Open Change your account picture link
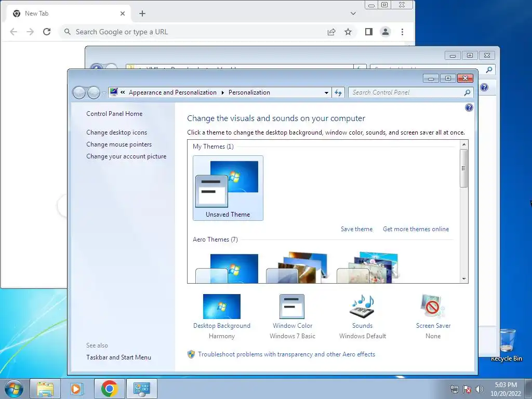 coord(126,156)
